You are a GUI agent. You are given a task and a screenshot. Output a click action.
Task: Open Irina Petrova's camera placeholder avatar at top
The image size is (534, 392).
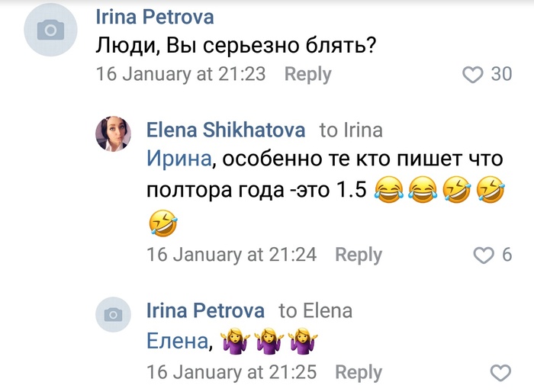51,30
